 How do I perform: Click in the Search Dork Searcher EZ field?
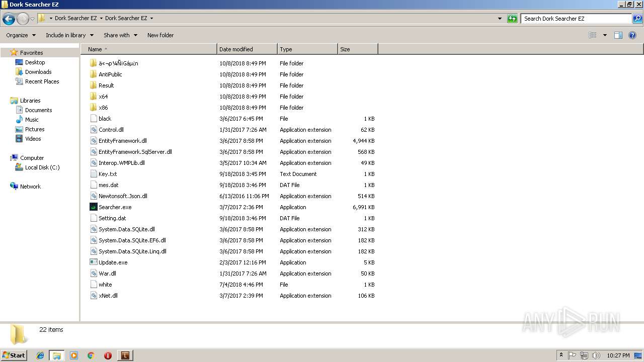tap(576, 19)
